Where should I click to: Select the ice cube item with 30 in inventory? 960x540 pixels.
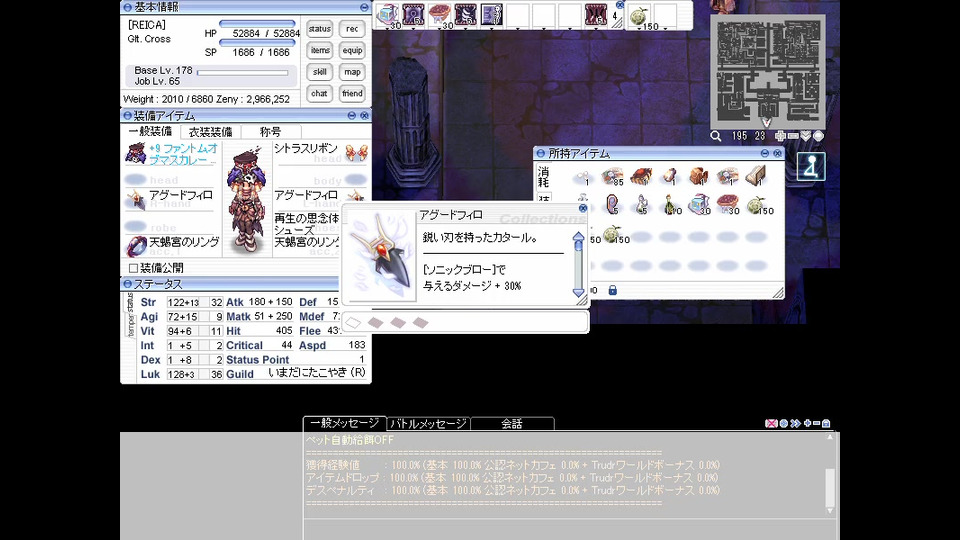[699, 204]
